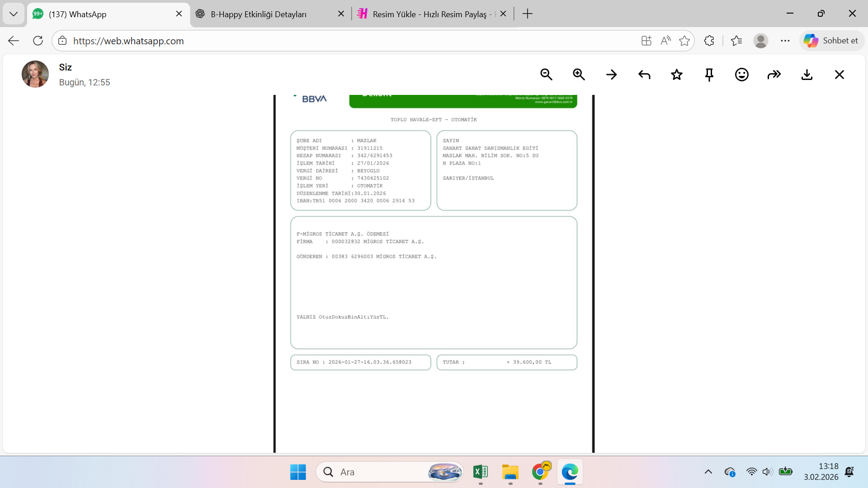Open the favorites list

(736, 41)
